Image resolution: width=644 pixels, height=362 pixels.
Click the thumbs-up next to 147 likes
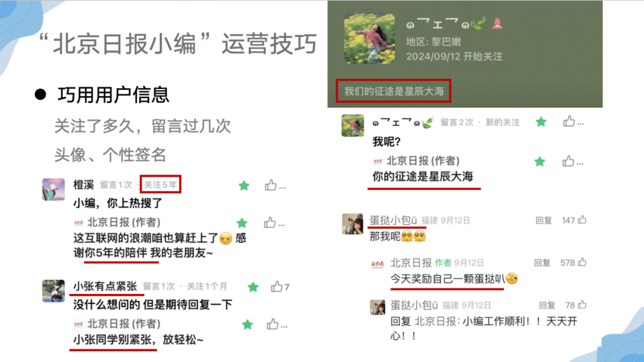tap(582, 220)
